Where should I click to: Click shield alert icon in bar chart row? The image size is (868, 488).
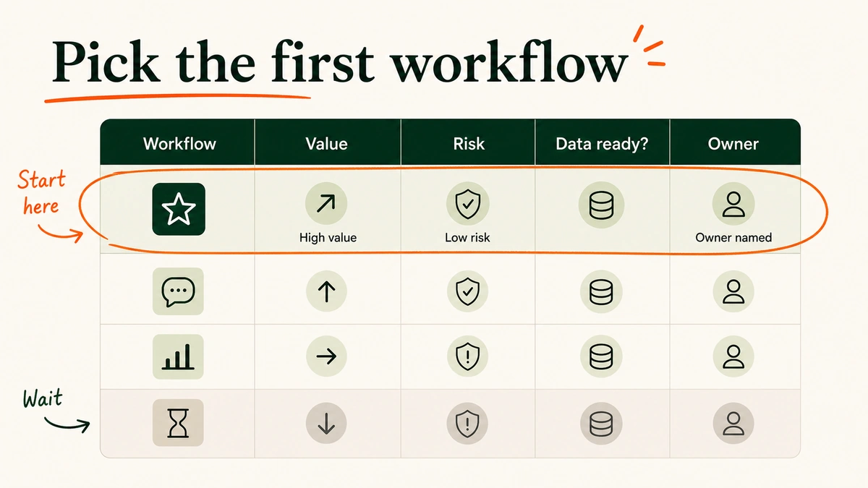[467, 356]
